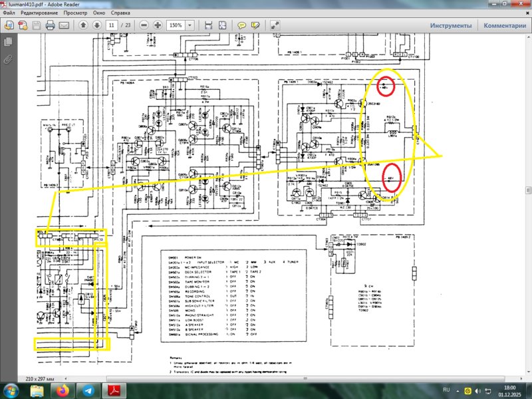Open Firefox from the taskbar
This screenshot has width=532, height=399.
(x=63, y=391)
